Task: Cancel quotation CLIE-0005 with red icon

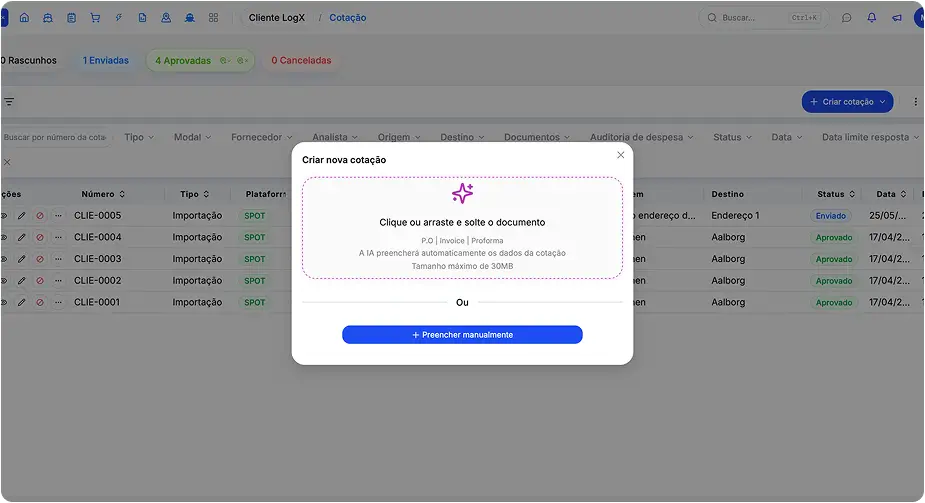Action: pyautogui.click(x=40, y=216)
